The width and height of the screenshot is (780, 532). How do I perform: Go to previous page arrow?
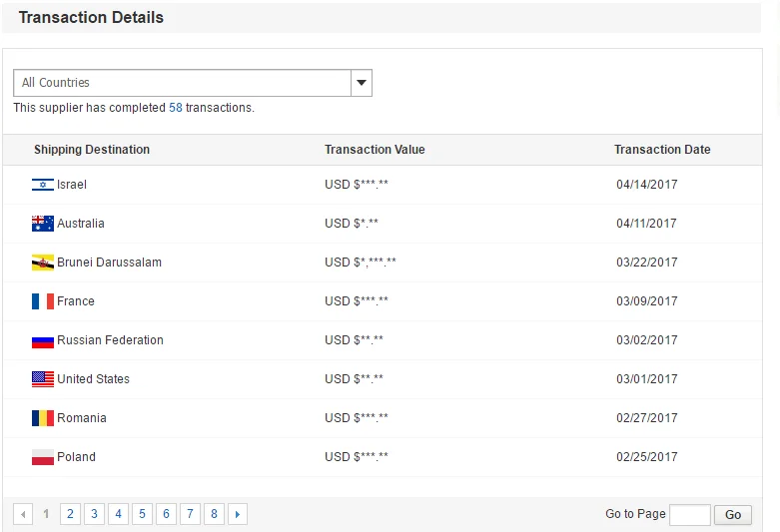pos(23,514)
